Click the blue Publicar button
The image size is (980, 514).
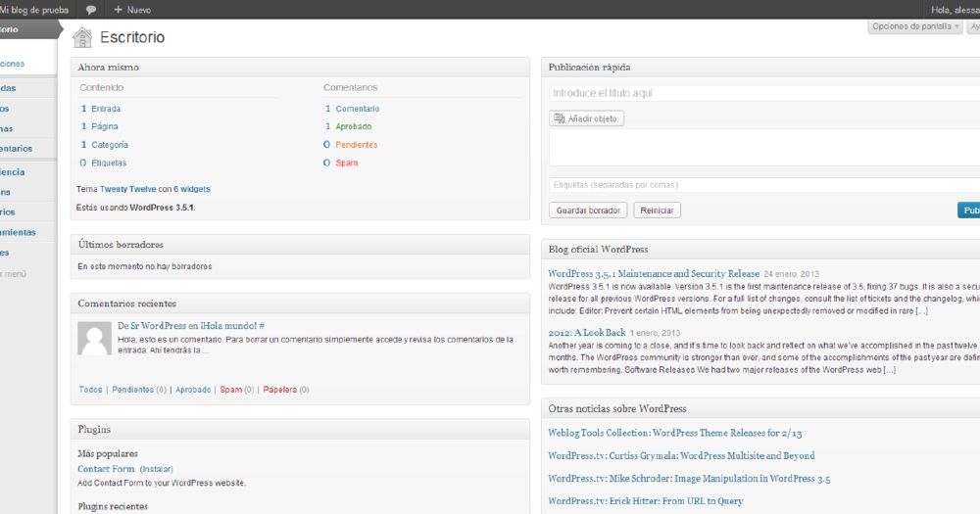tap(969, 210)
